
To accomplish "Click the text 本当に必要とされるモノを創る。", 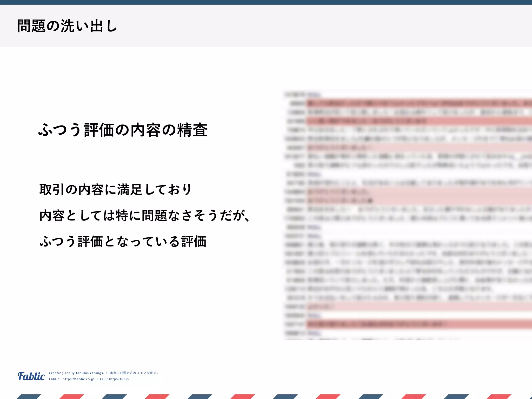I will 134,373.
